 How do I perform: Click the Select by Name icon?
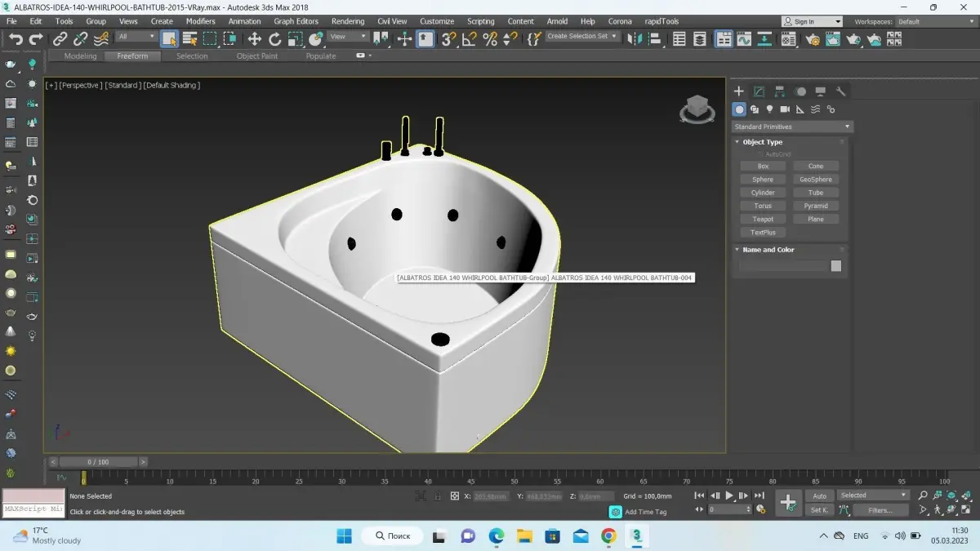(x=189, y=38)
